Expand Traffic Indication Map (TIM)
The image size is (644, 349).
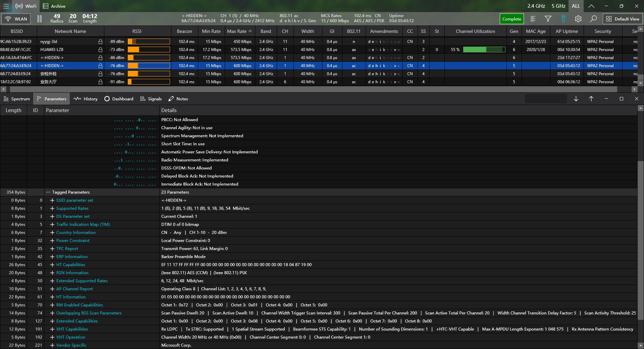click(52, 225)
